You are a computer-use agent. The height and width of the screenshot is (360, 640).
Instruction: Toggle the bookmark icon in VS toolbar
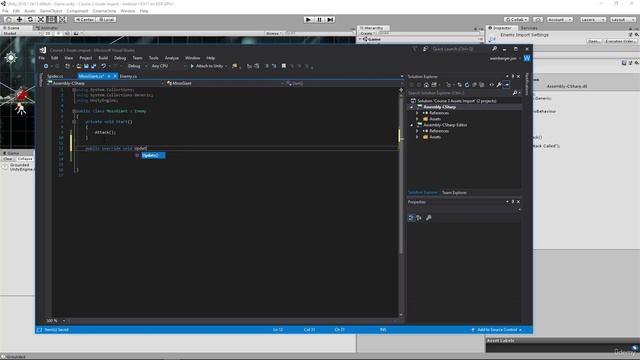(284, 66)
